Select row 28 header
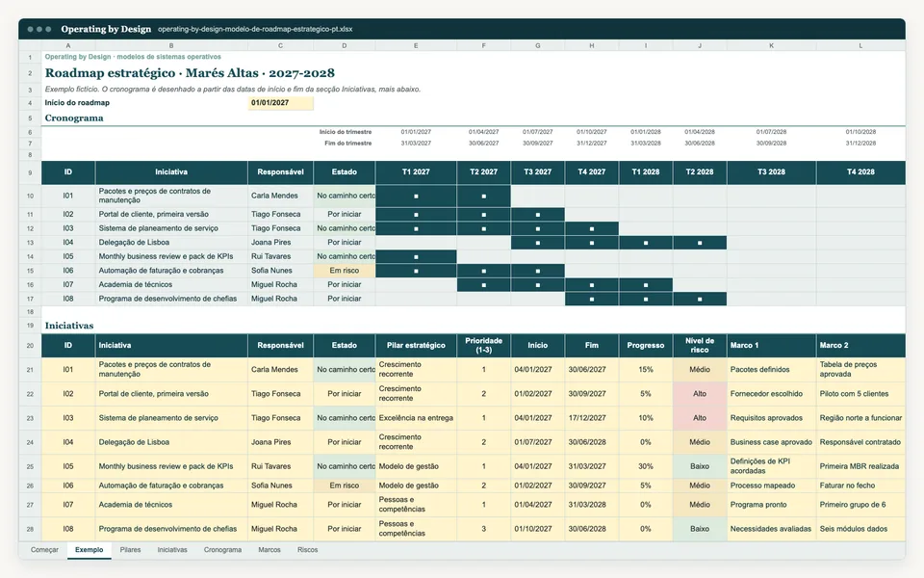This screenshot has height=578, width=924. pyautogui.click(x=30, y=529)
